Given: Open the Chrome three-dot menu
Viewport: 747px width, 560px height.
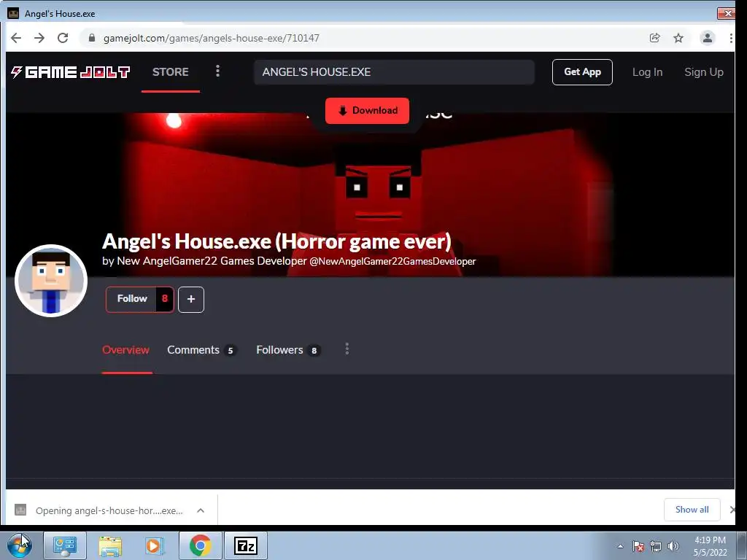Looking at the screenshot, I should [731, 38].
